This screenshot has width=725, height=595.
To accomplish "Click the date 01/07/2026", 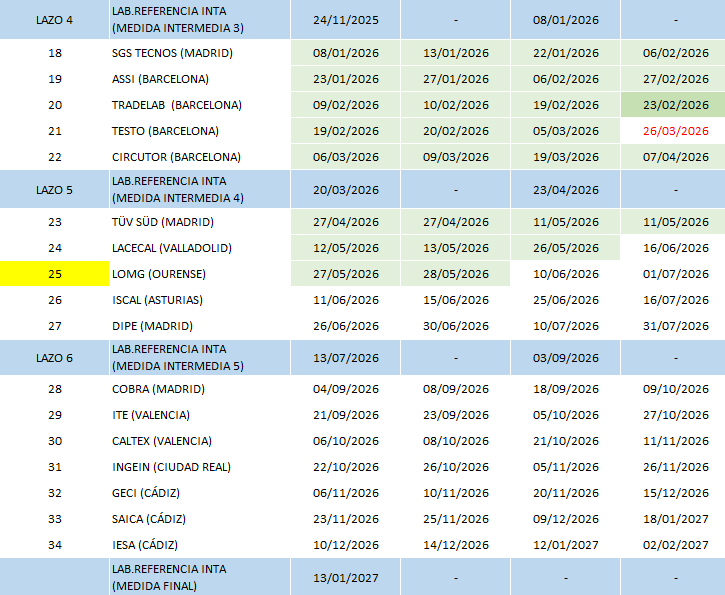I will pos(676,274).
